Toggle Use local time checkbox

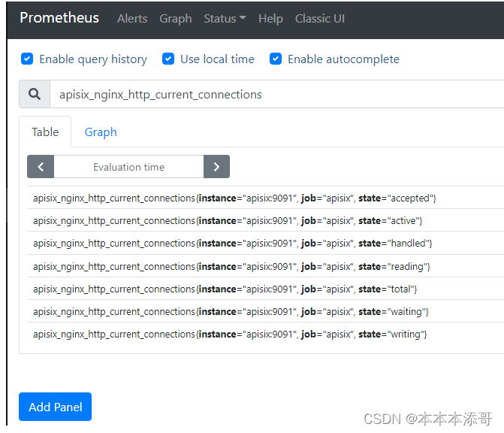[x=168, y=59]
